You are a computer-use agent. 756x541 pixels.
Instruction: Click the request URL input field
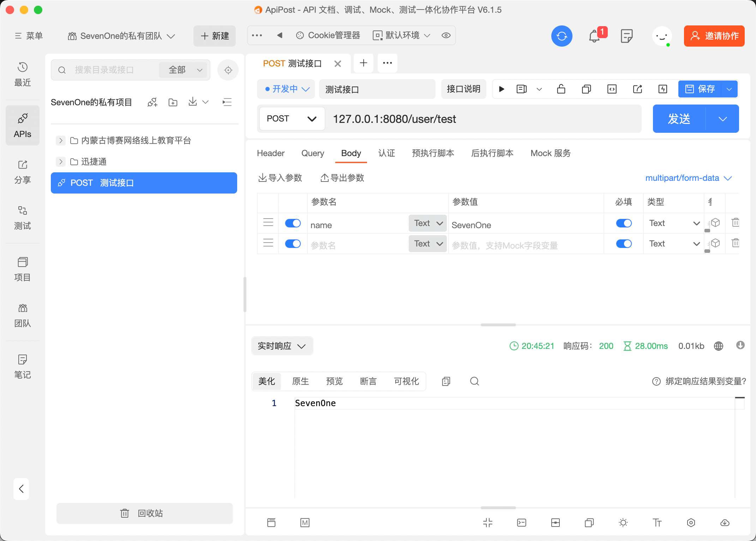coord(484,119)
